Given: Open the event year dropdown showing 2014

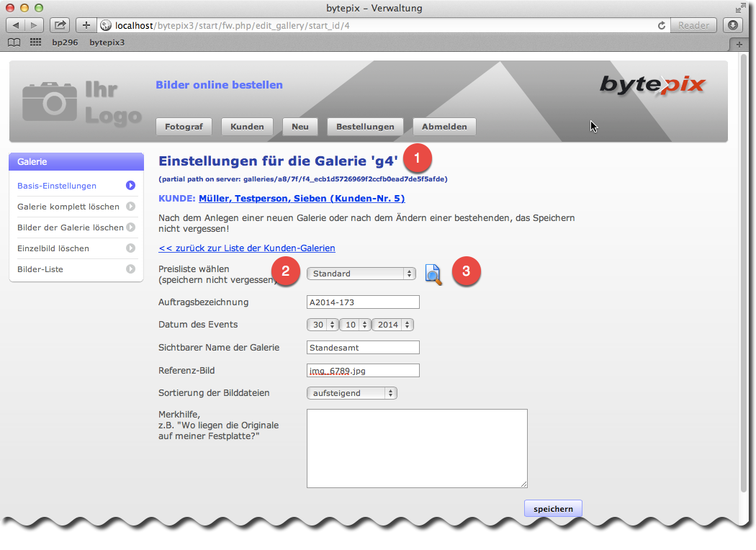Looking at the screenshot, I should 392,325.
